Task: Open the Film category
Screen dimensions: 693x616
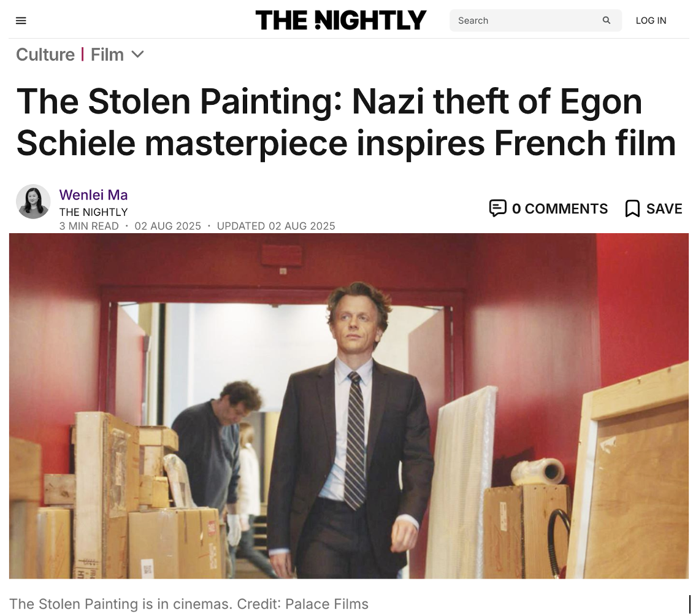Action: 107,55
